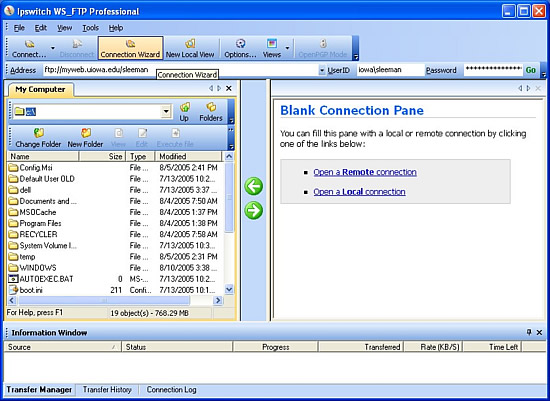
Task: Open the Tools menu
Action: click(90, 28)
